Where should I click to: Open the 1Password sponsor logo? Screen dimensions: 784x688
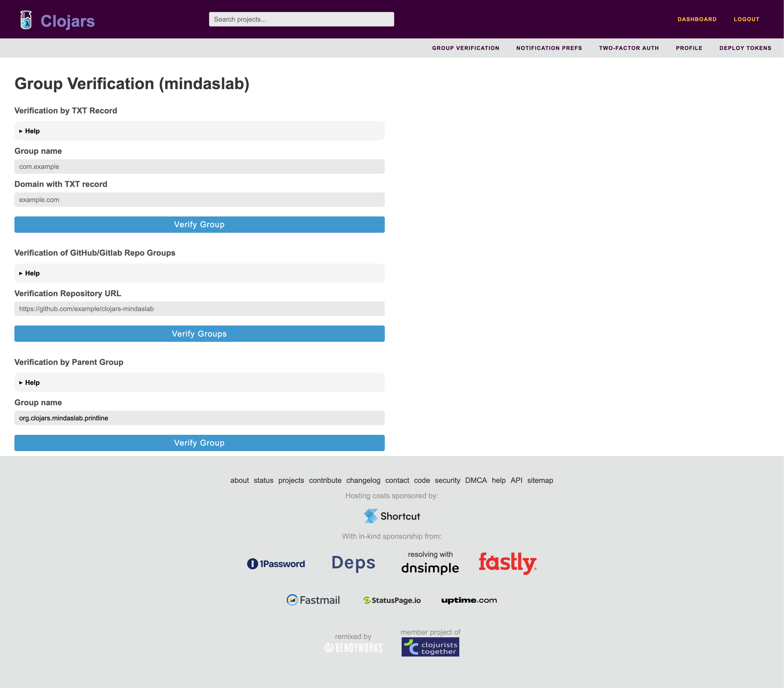pos(276,563)
